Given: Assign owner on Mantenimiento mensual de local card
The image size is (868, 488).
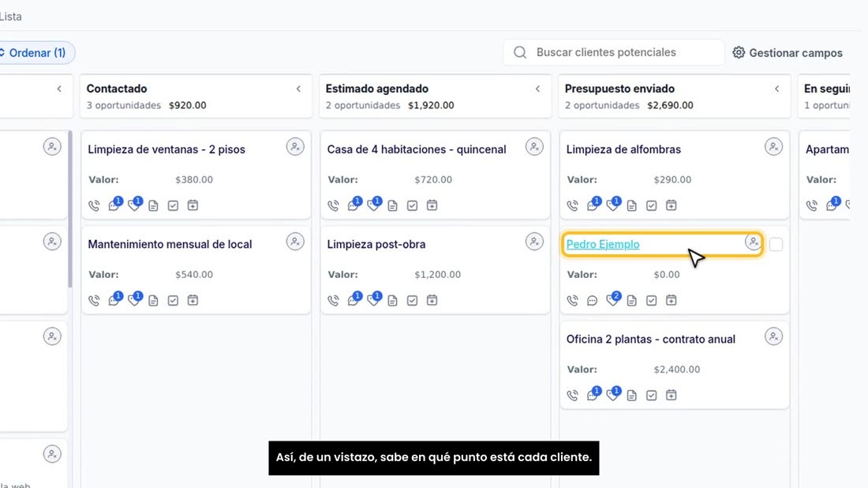Looking at the screenshot, I should pyautogui.click(x=295, y=242).
